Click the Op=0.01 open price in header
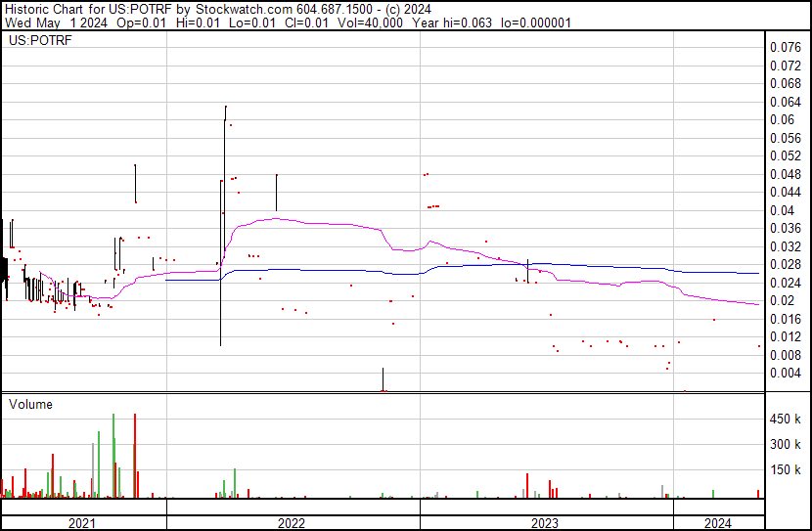This screenshot has height=531, width=812. pyautogui.click(x=142, y=22)
